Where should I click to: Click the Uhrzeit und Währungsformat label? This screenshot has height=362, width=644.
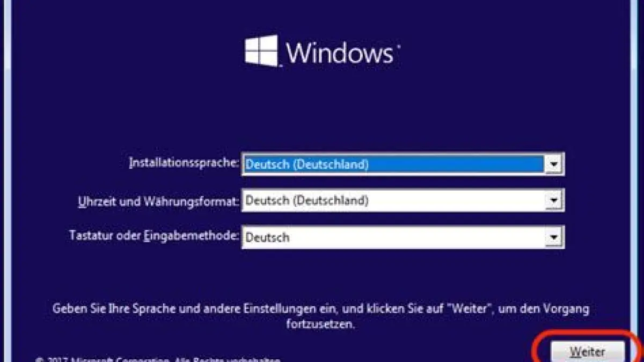158,201
